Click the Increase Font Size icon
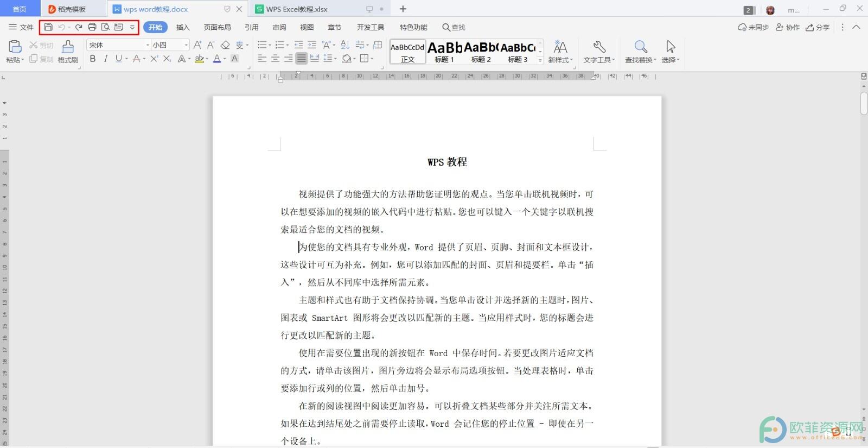 point(197,45)
